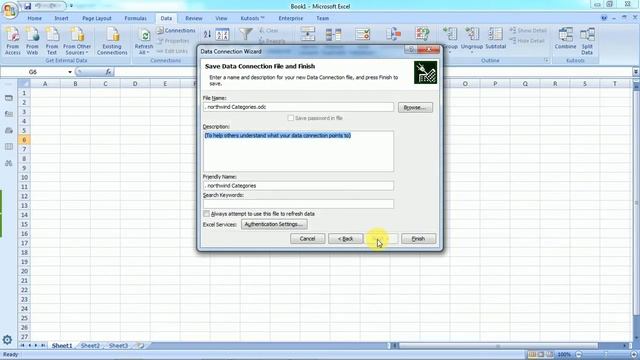Click the Zoom In plus button

[x=633, y=355]
